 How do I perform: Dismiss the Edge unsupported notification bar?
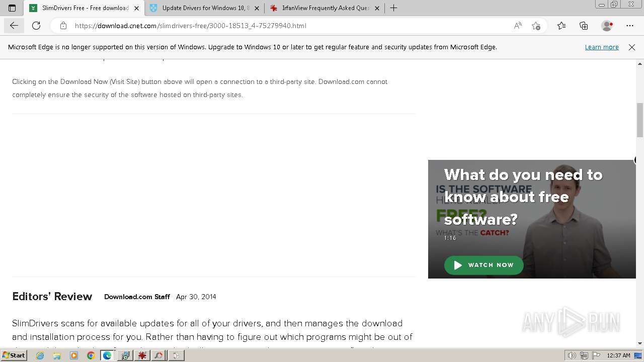tap(632, 47)
